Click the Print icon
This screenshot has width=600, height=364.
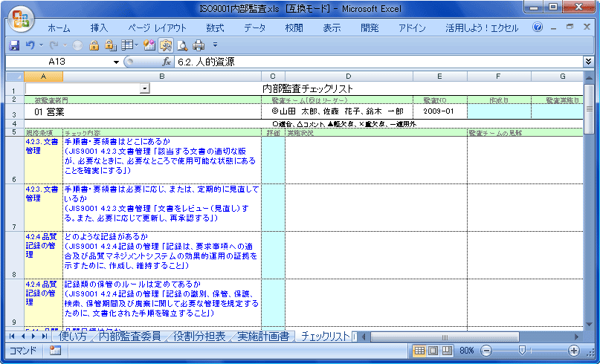point(199,45)
